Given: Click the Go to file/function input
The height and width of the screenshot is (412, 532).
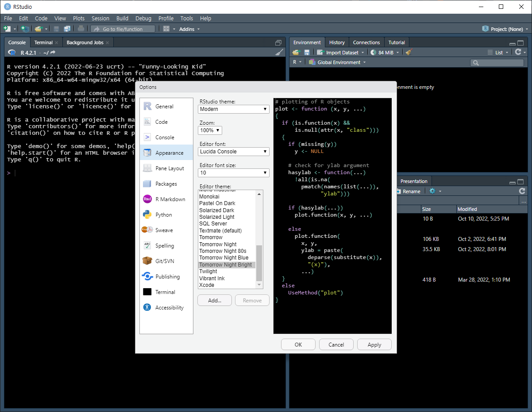Looking at the screenshot, I should (x=123, y=29).
